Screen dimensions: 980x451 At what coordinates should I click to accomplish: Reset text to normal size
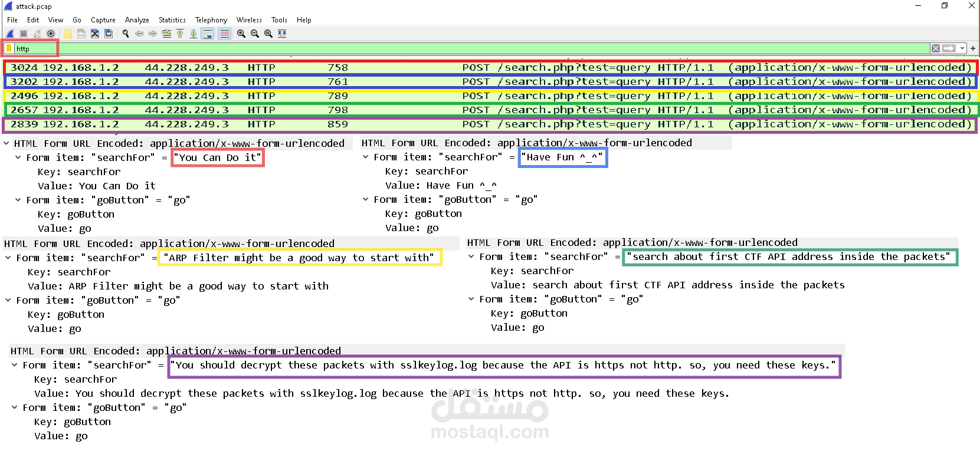click(268, 34)
